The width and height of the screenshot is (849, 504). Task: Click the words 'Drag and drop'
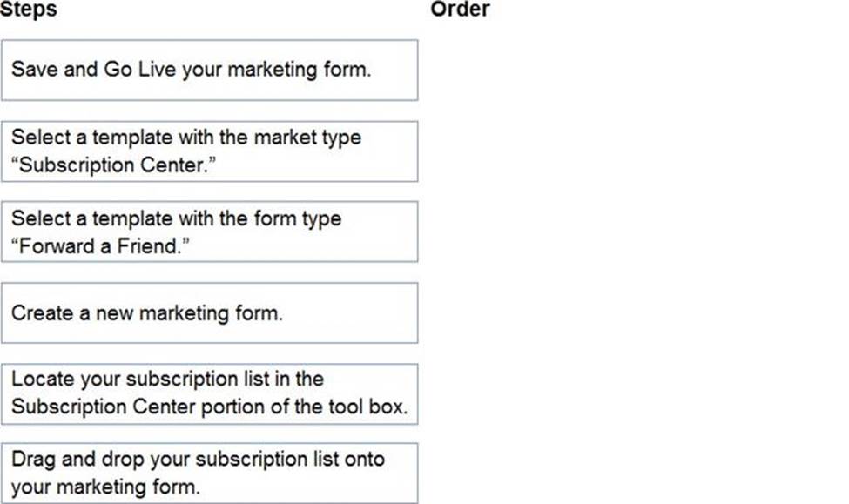(71, 459)
